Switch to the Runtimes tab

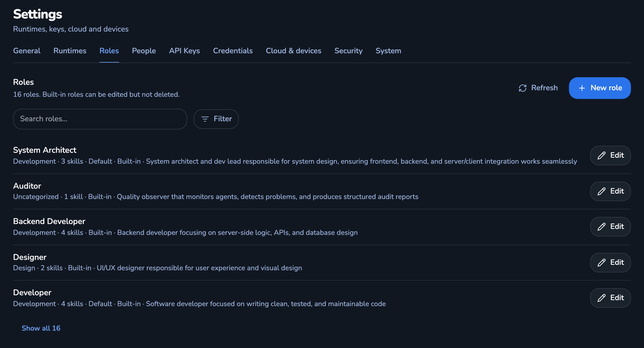point(70,51)
